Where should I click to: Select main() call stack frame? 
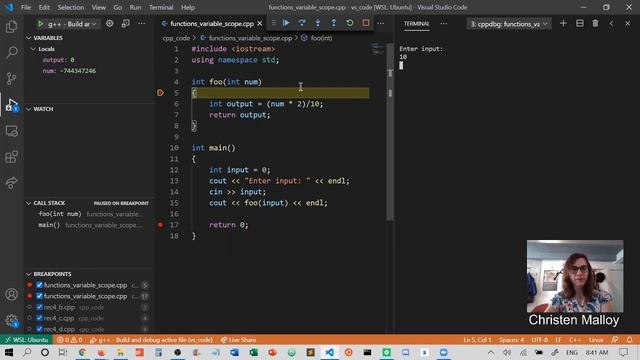coord(90,225)
